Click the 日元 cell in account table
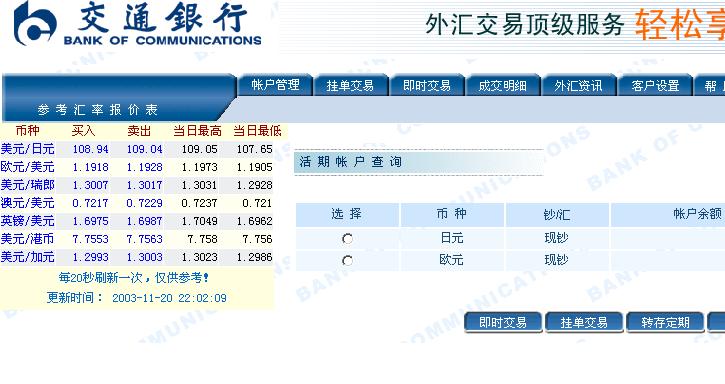Viewport: 725px width, 384px height. 452,238
